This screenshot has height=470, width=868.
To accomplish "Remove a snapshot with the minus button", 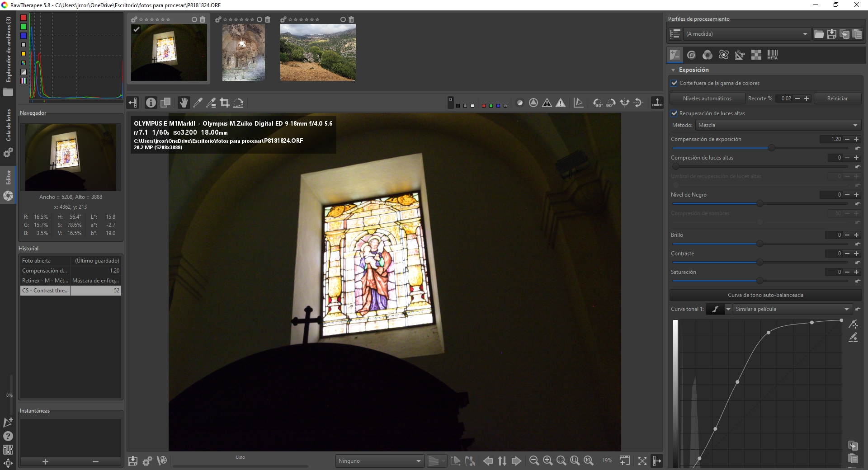I will pyautogui.click(x=95, y=461).
